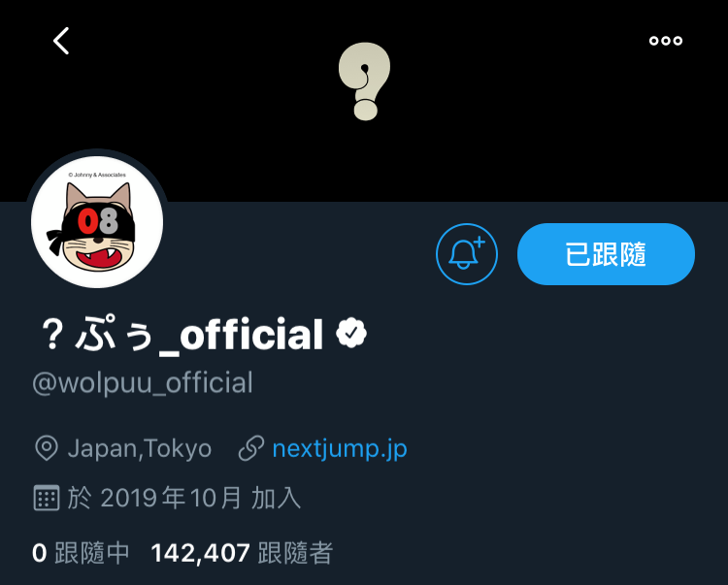This screenshot has height=585, width=728.
Task: Open the nextjump.jp website link
Action: tap(340, 448)
